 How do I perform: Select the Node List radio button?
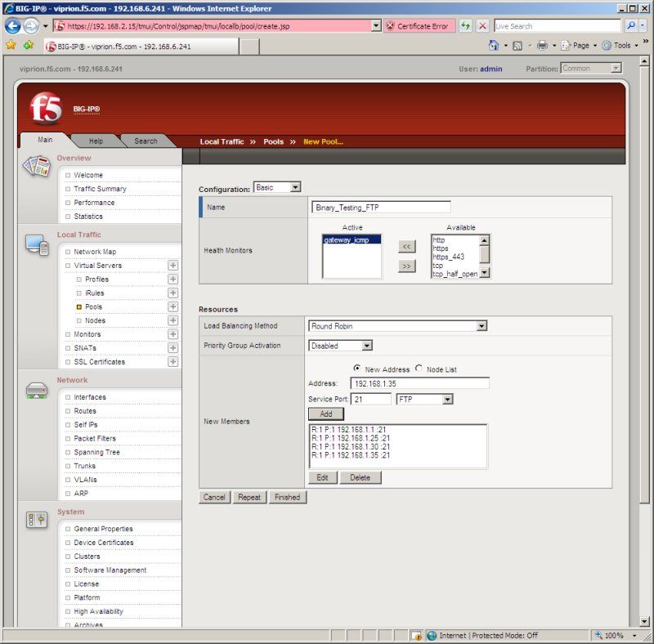pos(419,369)
